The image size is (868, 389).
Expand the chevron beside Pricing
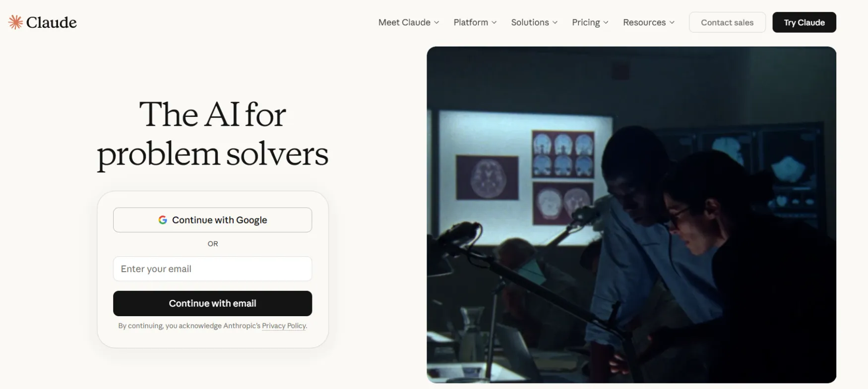[x=606, y=23]
